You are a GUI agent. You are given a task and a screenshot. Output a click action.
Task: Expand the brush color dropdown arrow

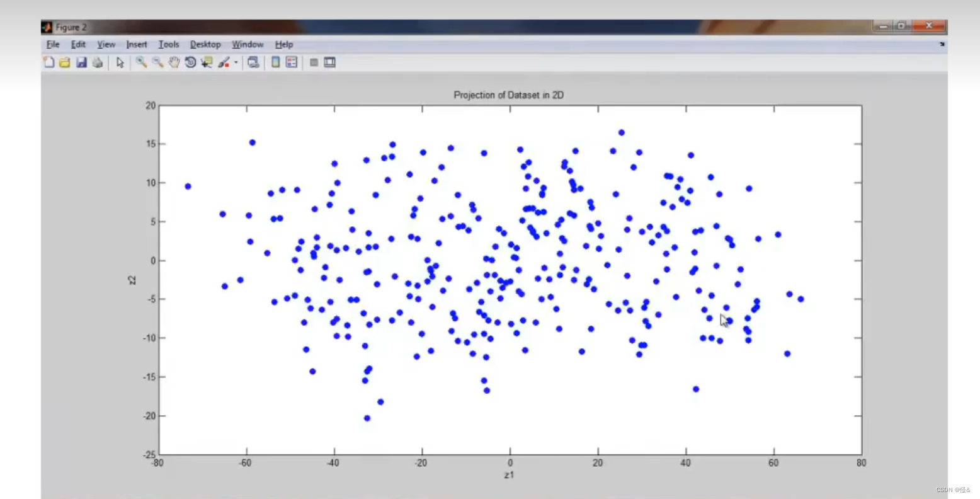point(236,62)
